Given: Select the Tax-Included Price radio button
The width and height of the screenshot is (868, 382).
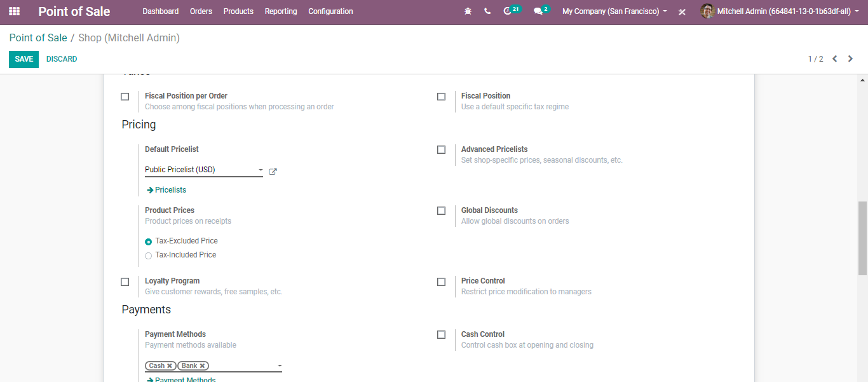Looking at the screenshot, I should coord(148,256).
